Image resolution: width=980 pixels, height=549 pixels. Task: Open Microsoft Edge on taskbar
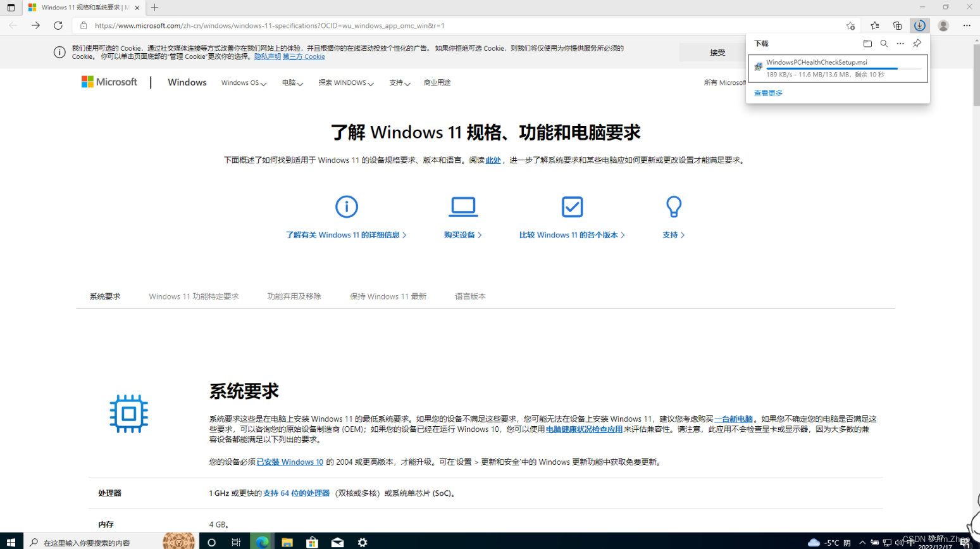click(262, 542)
